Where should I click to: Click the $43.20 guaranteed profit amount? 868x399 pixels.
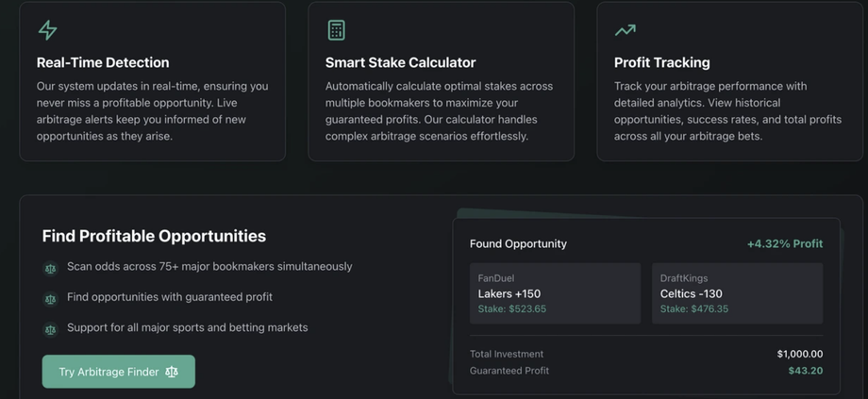[x=806, y=371]
